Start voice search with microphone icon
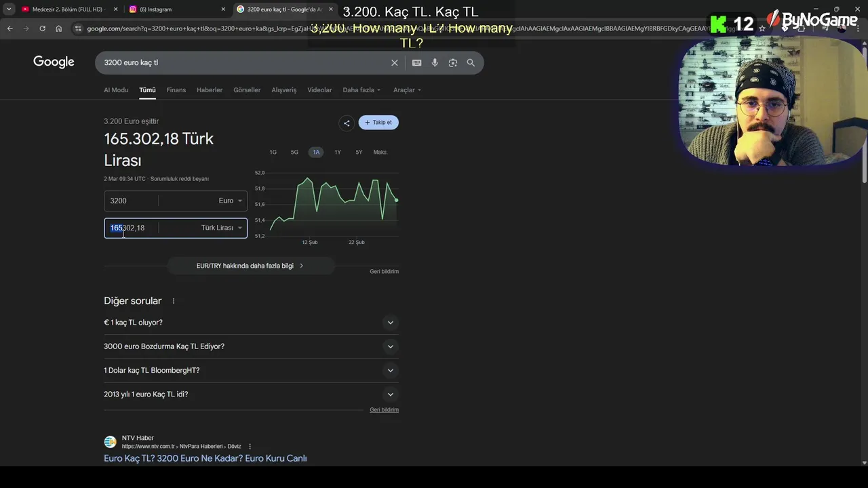Viewport: 868px width, 488px height. point(435,62)
